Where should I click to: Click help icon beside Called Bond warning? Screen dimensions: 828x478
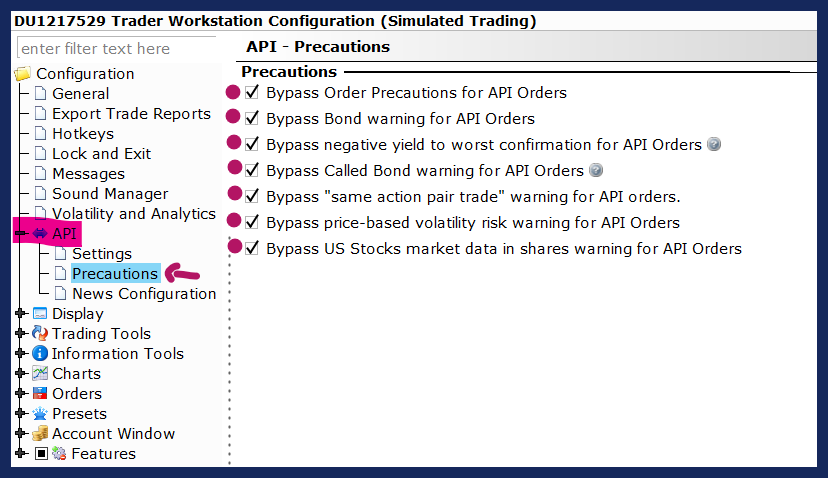pos(596,171)
